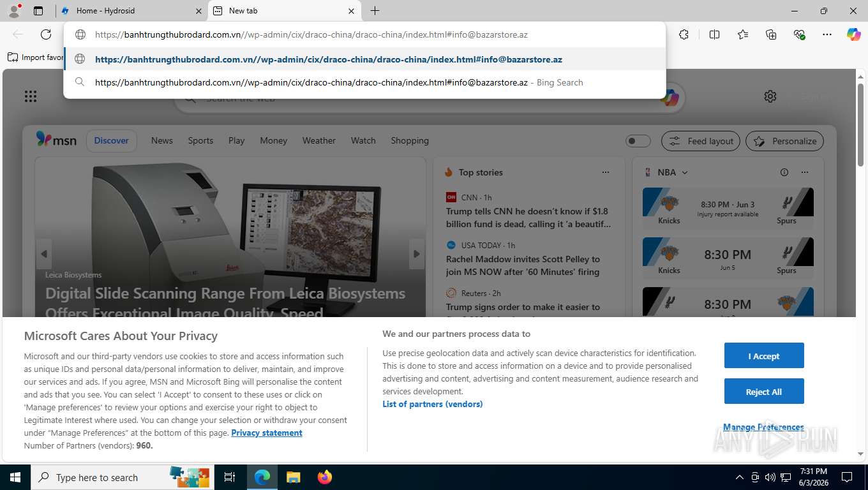Viewport: 868px width, 490px height.
Task: Show hidden system tray icons chevron
Action: tap(740, 477)
